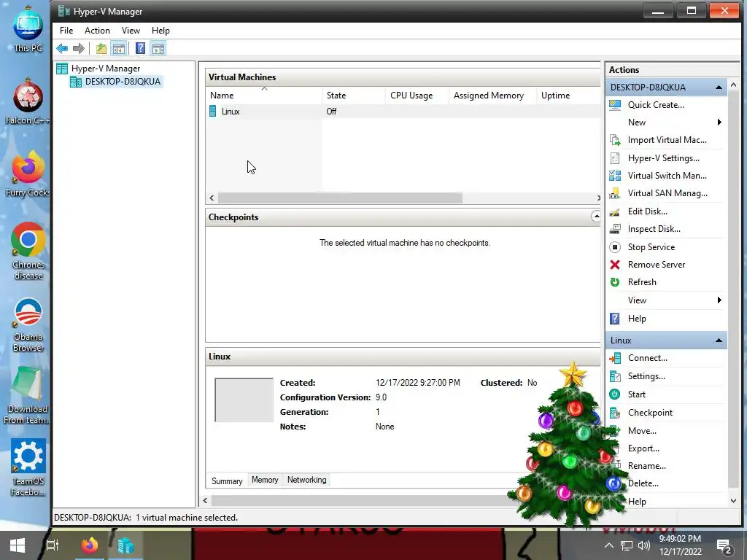The image size is (747, 560).
Task: Open the View menu
Action: point(131,31)
